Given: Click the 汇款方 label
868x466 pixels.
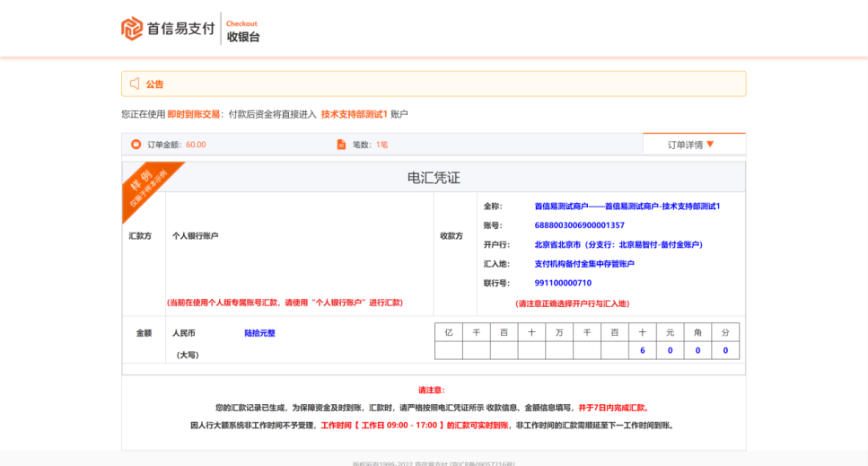Looking at the screenshot, I should (x=140, y=236).
